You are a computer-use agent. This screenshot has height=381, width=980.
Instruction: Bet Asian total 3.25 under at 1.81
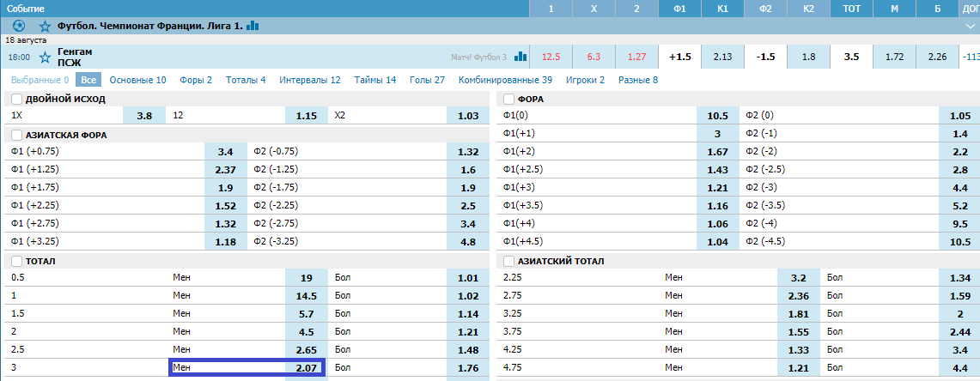[798, 314]
